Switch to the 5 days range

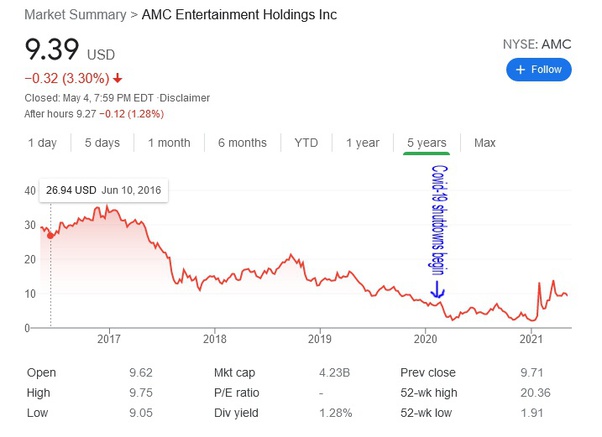102,143
